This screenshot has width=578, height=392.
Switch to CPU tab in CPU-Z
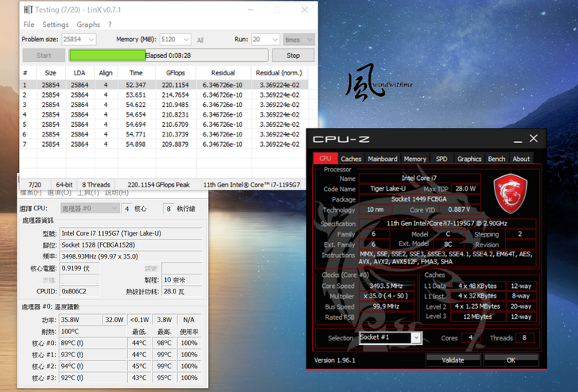(x=326, y=159)
